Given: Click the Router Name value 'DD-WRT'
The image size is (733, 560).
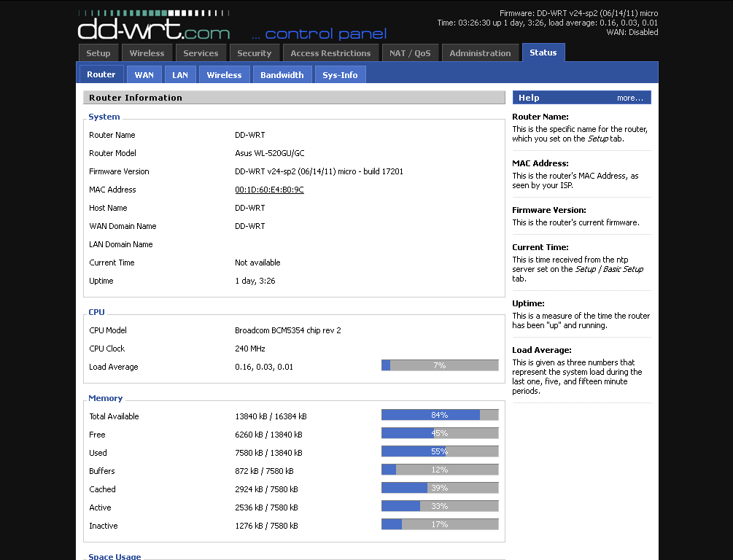Looking at the screenshot, I should 249,135.
